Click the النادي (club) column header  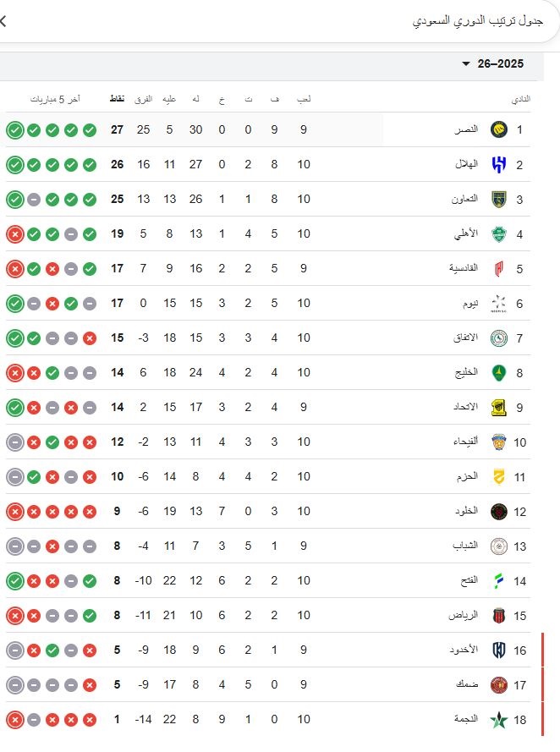click(x=521, y=99)
